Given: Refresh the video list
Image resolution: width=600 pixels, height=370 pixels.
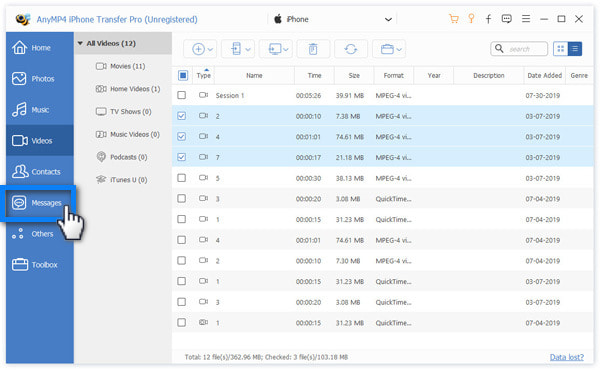Looking at the screenshot, I should coord(351,49).
